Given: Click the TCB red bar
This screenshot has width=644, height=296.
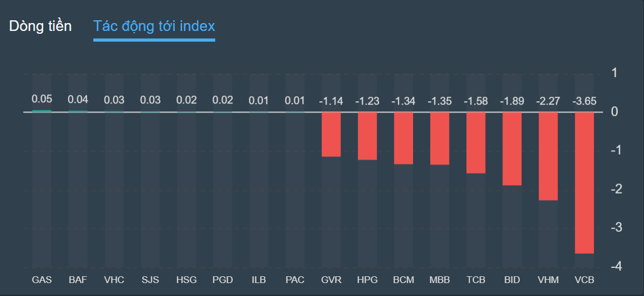Looking at the screenshot, I should (x=475, y=142).
